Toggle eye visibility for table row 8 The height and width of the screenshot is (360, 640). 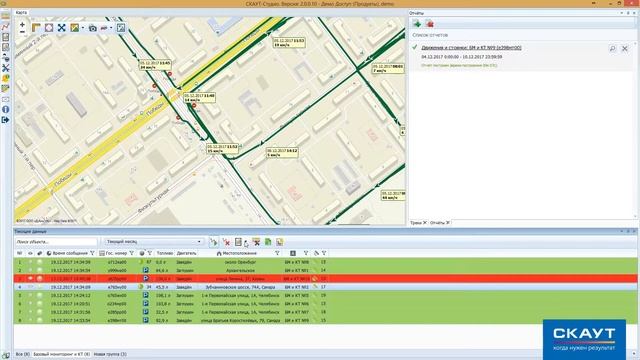[x=31, y=320]
